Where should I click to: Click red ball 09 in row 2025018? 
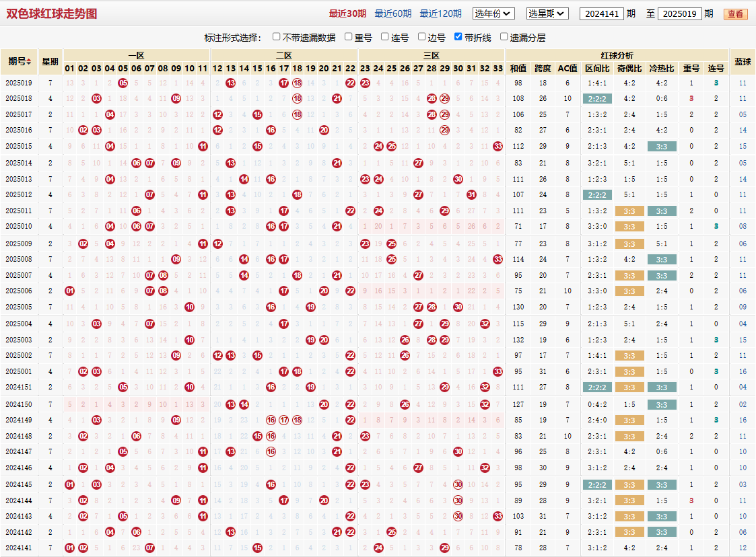pyautogui.click(x=176, y=98)
